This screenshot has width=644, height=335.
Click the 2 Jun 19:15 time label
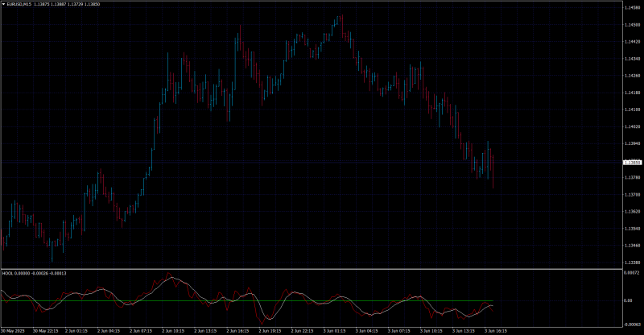coord(270,331)
